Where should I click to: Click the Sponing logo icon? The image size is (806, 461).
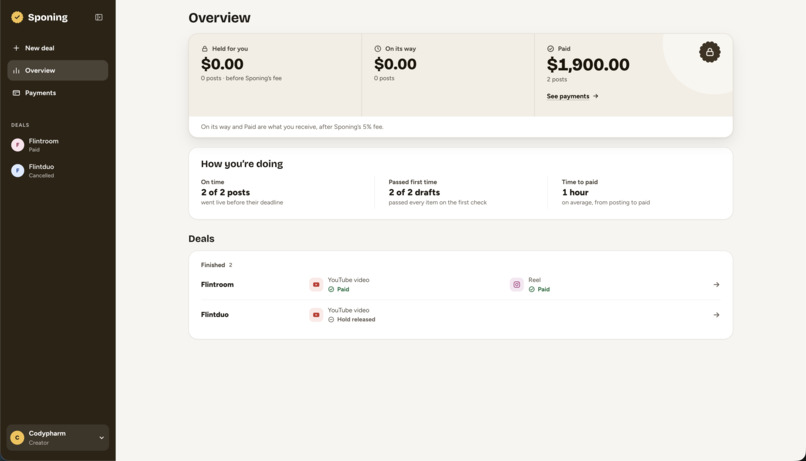click(x=17, y=17)
